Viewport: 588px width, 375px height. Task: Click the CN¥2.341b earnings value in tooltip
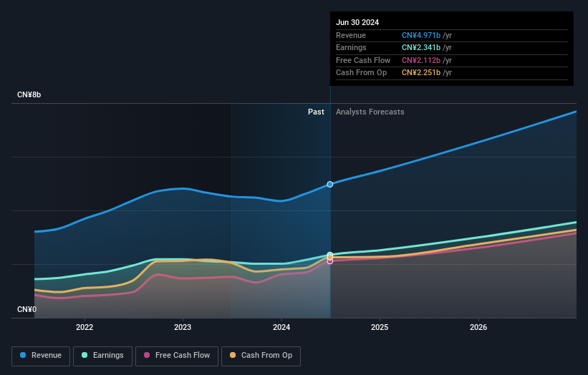point(420,47)
